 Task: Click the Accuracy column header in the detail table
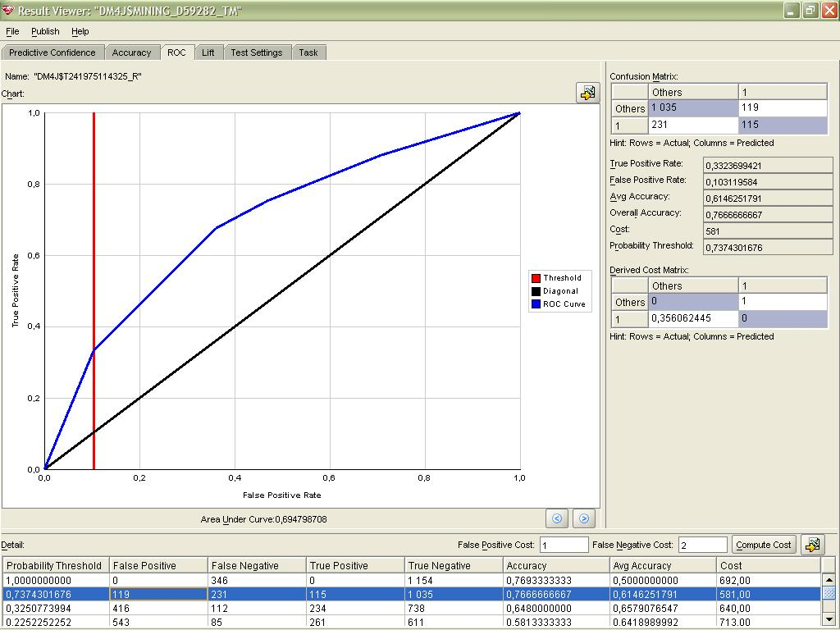click(x=557, y=565)
